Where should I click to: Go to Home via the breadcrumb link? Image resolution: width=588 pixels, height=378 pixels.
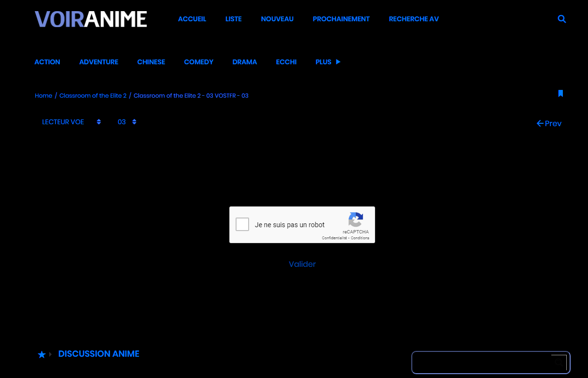[x=43, y=96]
